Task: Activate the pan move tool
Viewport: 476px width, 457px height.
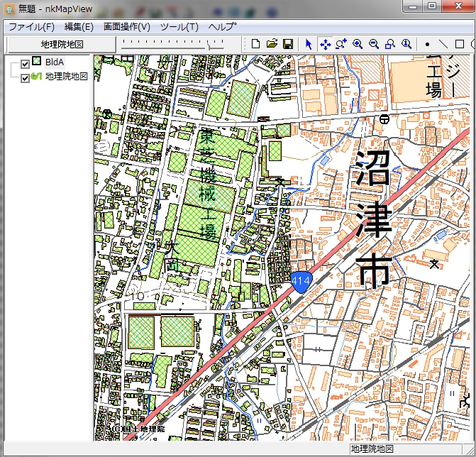Action: 325,44
